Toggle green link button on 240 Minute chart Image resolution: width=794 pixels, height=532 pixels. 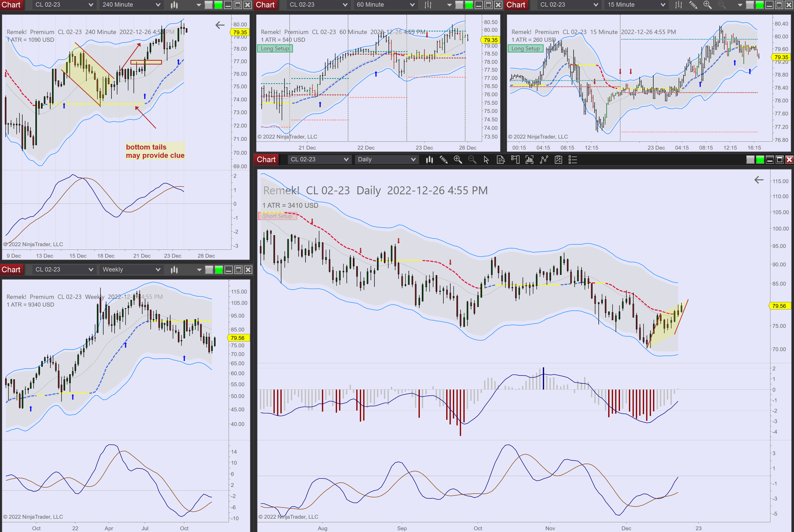tap(218, 5)
